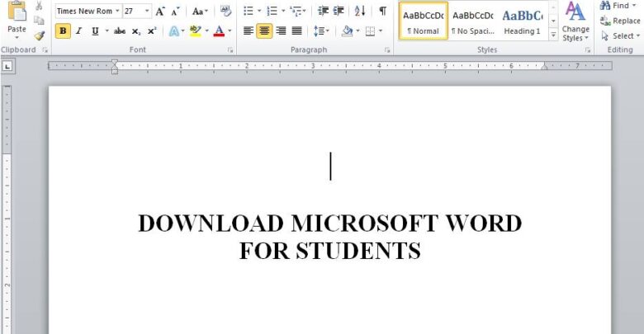
Task: Click the Paste clipboard icon
Action: tap(17, 12)
